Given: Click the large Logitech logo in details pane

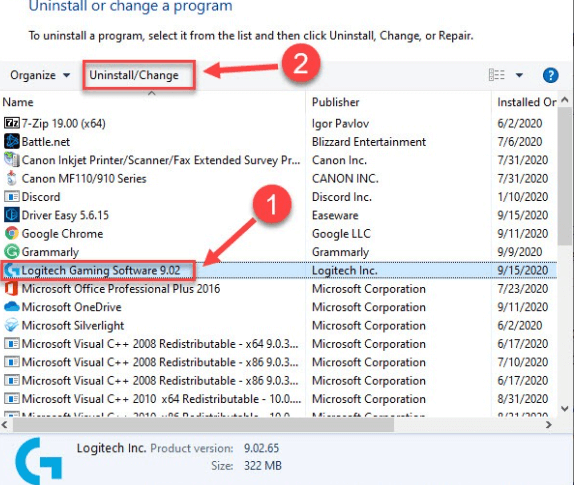Looking at the screenshot, I should (39, 460).
